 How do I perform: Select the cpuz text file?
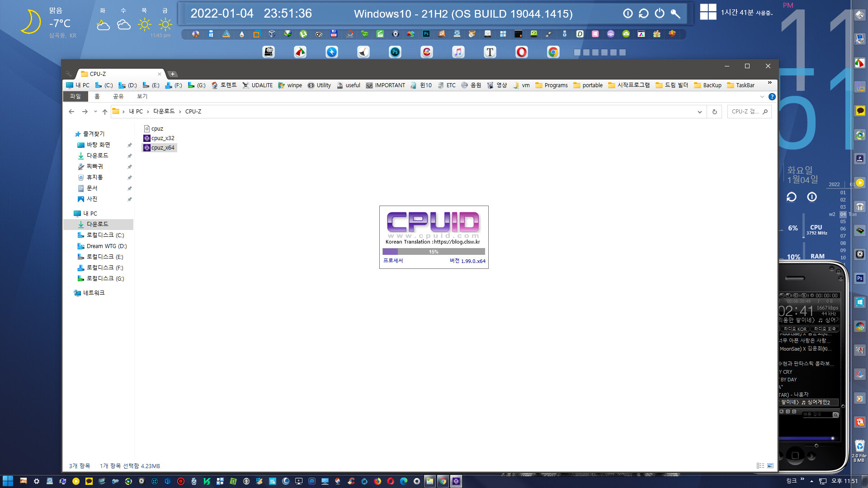154,129
